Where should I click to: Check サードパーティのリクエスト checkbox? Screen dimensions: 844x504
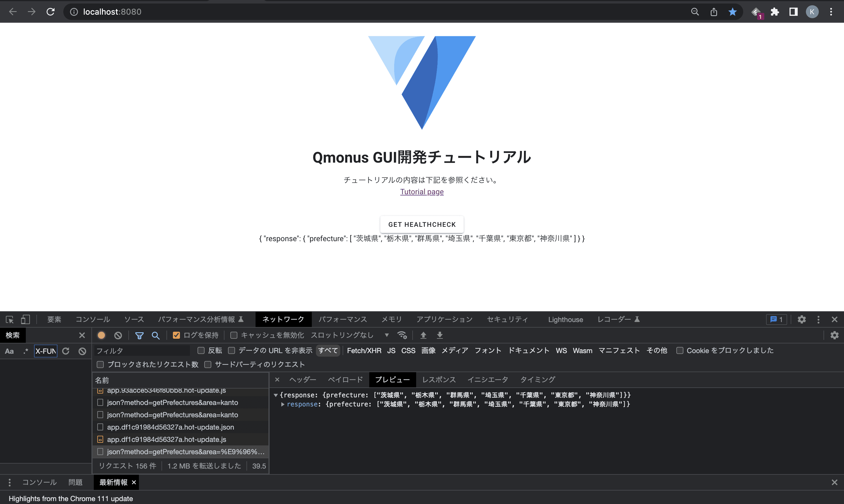pyautogui.click(x=208, y=365)
